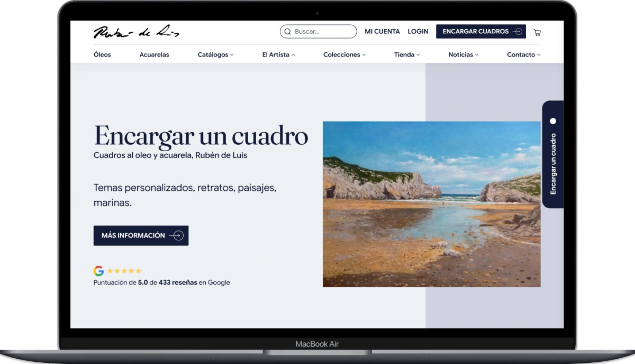This screenshot has height=364, width=635.
Task: Open the vertical Encargar un cuadro side tab
Action: [553, 154]
